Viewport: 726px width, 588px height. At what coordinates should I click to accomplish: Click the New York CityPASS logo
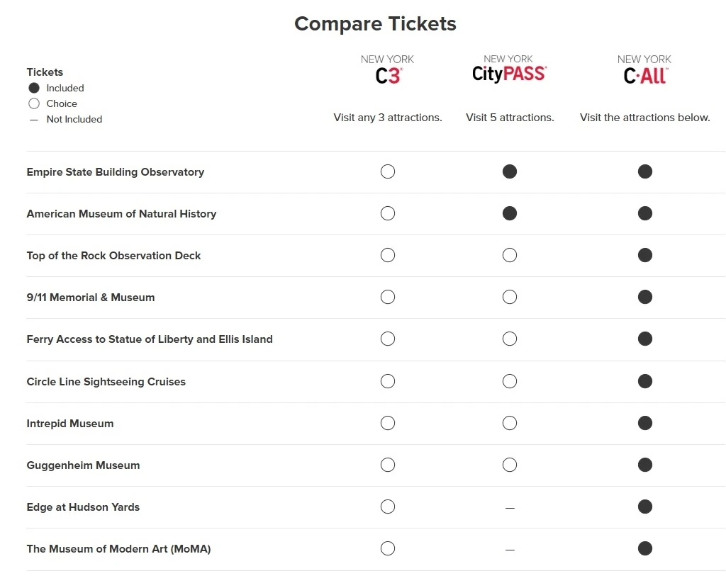[x=509, y=69]
